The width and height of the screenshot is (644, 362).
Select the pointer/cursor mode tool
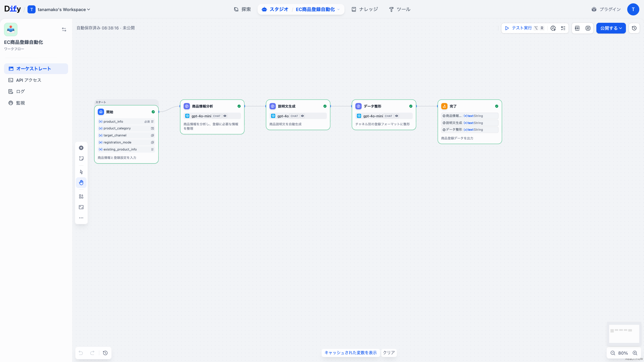81,172
